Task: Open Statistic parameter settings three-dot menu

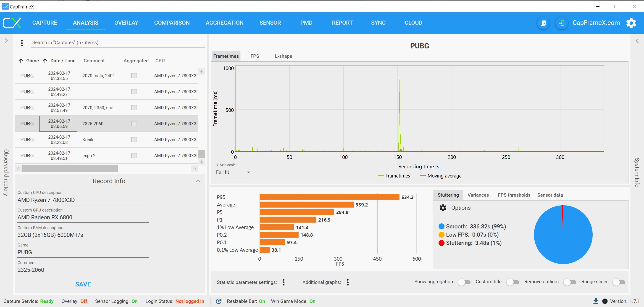Action: (284, 282)
